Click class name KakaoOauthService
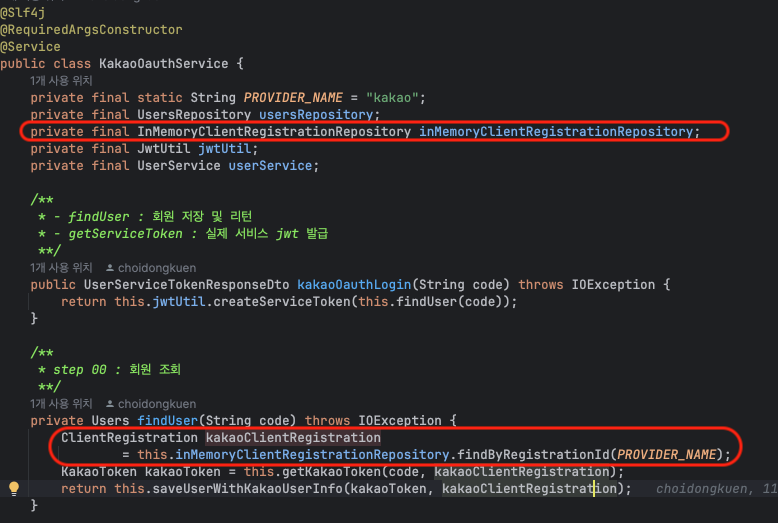Image resolution: width=778 pixels, height=523 pixels. click(x=164, y=64)
